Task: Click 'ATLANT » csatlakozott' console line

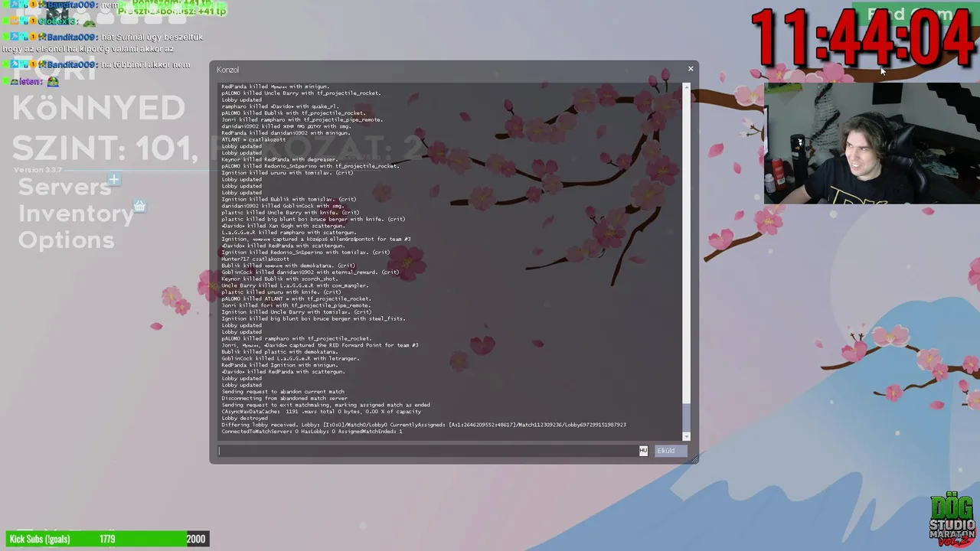Action: [x=253, y=139]
